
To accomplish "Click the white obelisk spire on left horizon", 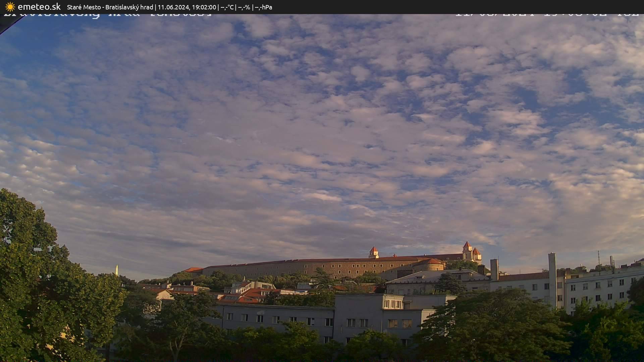I will 117,269.
